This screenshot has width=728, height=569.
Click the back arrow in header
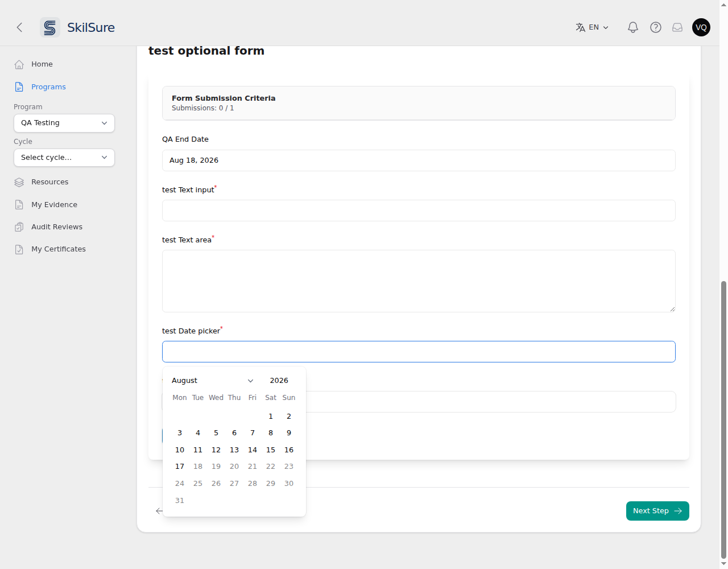tap(19, 27)
